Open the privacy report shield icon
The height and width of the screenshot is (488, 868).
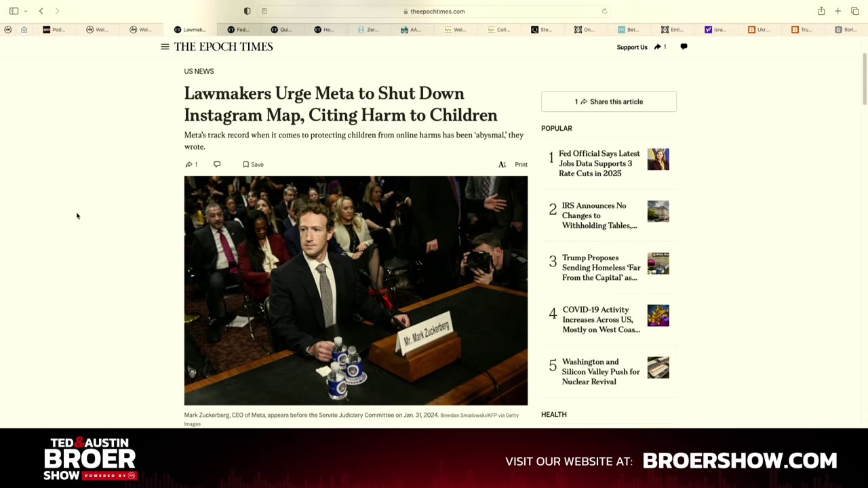pyautogui.click(x=247, y=11)
